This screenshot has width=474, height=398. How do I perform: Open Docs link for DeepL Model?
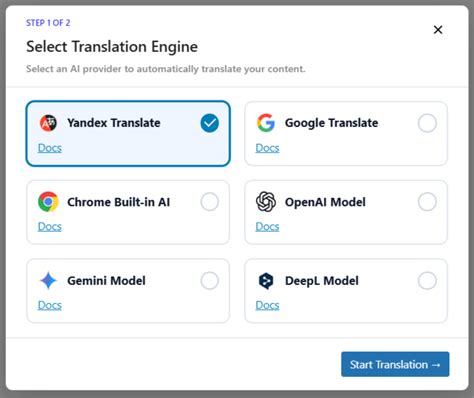pyautogui.click(x=267, y=305)
